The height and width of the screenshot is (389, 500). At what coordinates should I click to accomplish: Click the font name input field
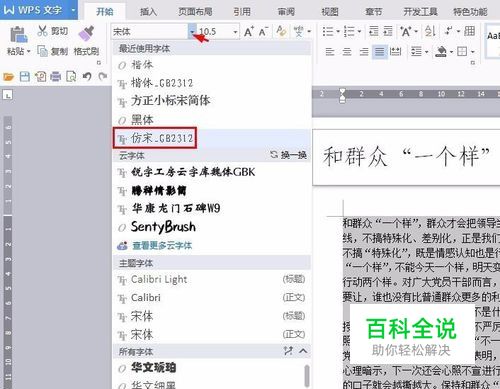(x=150, y=32)
